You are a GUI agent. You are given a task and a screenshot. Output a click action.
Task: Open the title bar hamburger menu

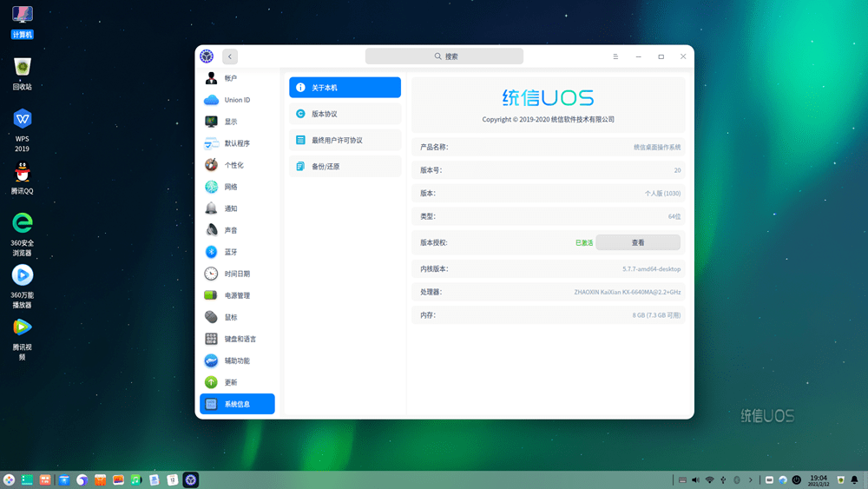click(x=615, y=56)
